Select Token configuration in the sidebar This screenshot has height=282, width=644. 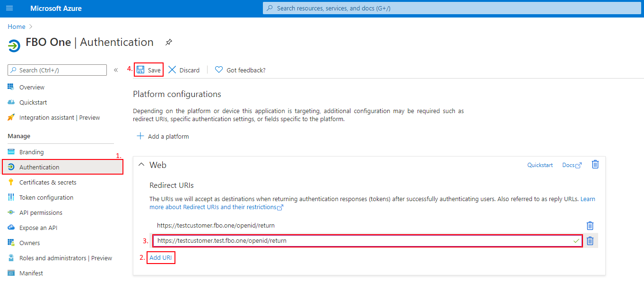click(47, 197)
